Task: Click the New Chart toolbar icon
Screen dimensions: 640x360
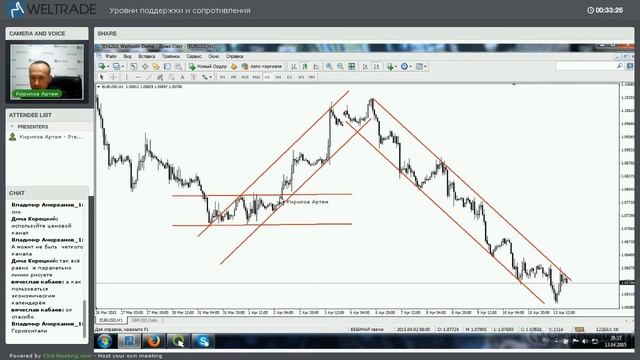Action: (x=101, y=66)
